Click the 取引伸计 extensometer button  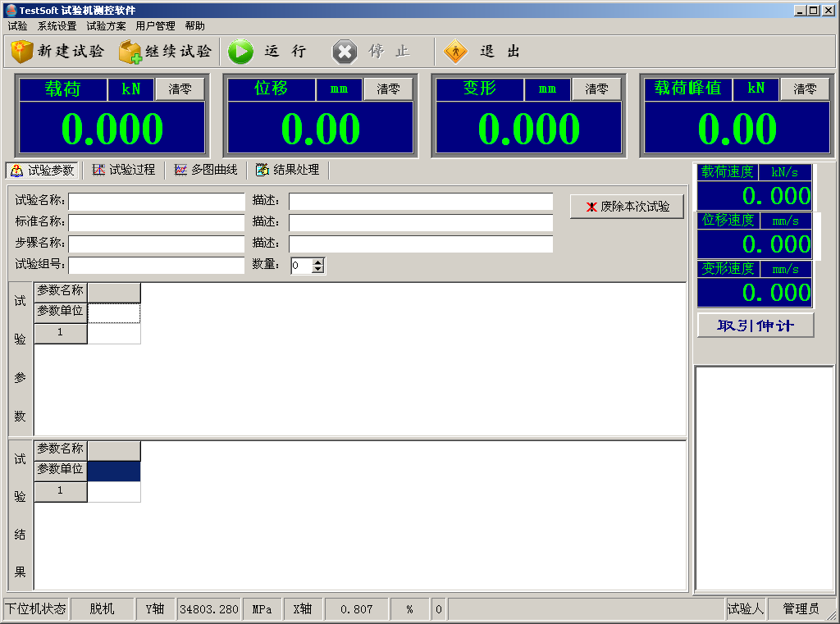click(756, 326)
